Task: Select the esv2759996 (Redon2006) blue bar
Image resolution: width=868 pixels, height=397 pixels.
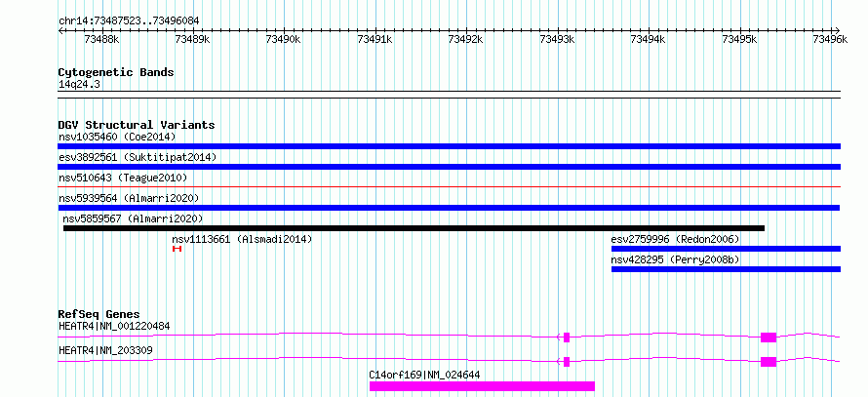Action: (x=726, y=249)
